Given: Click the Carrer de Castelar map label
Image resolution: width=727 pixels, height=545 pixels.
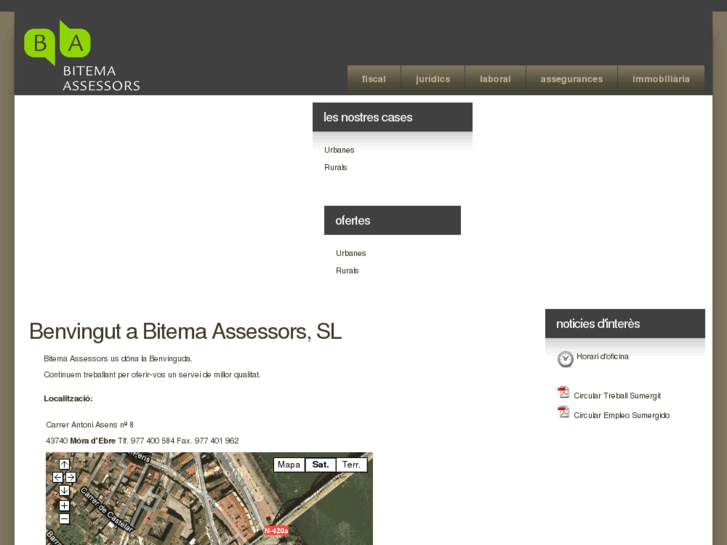Looking at the screenshot, I should [x=107, y=509].
